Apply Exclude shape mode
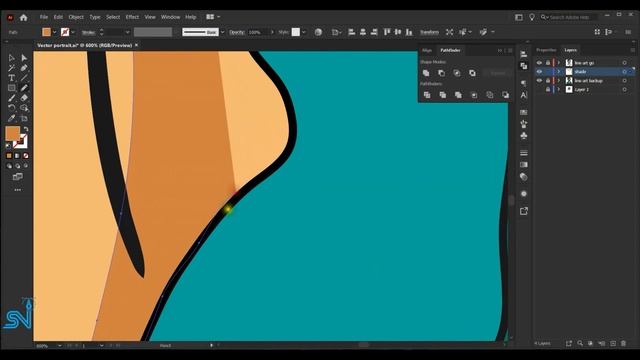Viewport: 640px width, 360px height. point(472,73)
